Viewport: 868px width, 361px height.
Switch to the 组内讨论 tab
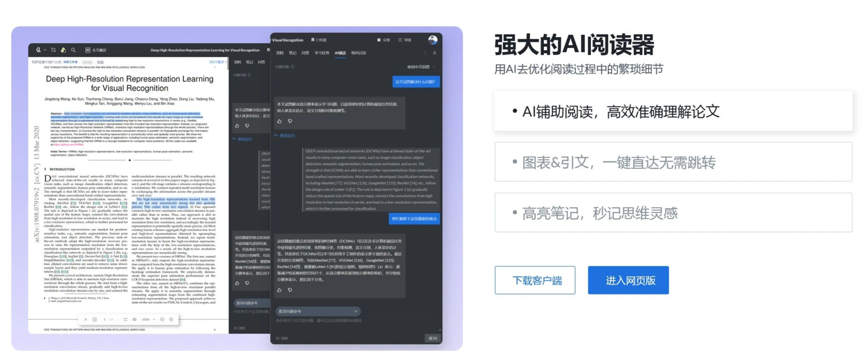point(359,53)
